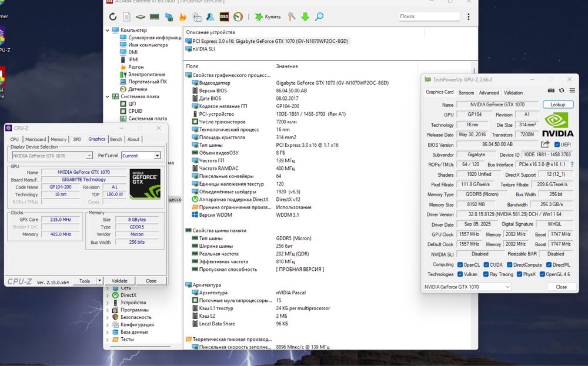Click the Validate button in CPU-Z
The width and height of the screenshot is (588, 366).
119,281
